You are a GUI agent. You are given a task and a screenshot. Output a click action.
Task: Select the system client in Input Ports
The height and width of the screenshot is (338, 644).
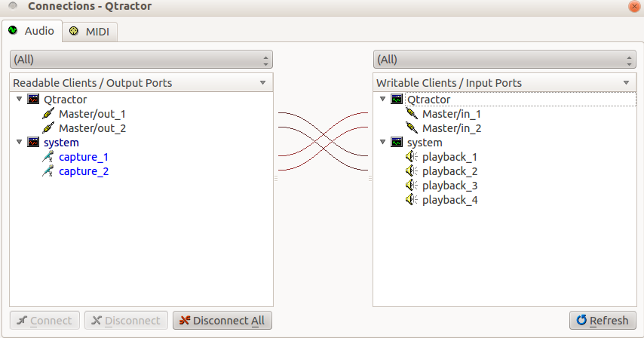click(x=425, y=143)
